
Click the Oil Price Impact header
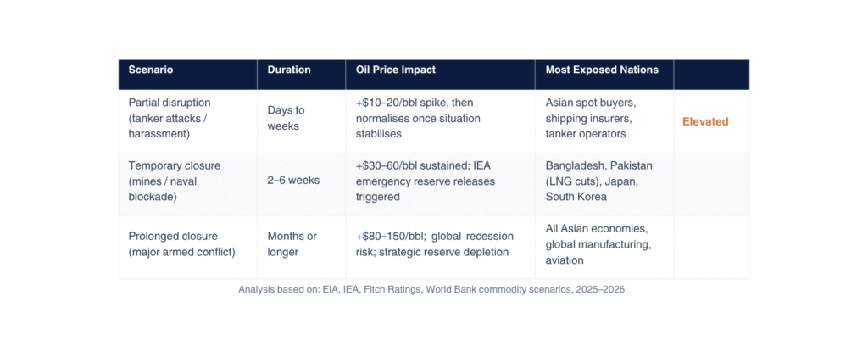pyautogui.click(x=398, y=70)
